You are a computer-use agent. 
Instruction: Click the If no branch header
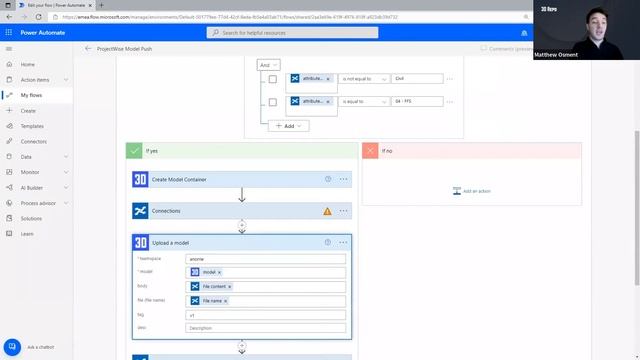(x=472, y=151)
